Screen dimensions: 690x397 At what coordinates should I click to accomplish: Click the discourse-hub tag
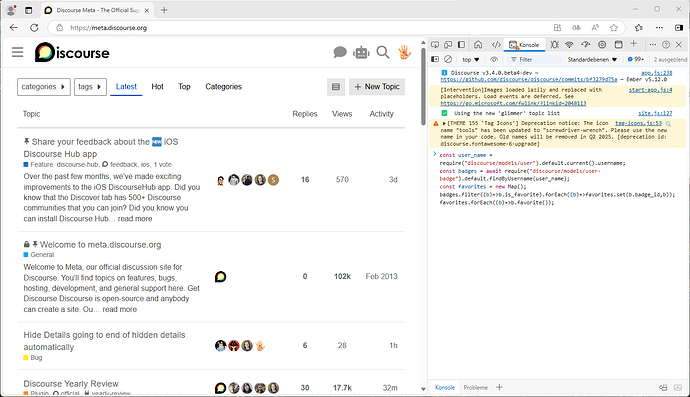(77, 165)
